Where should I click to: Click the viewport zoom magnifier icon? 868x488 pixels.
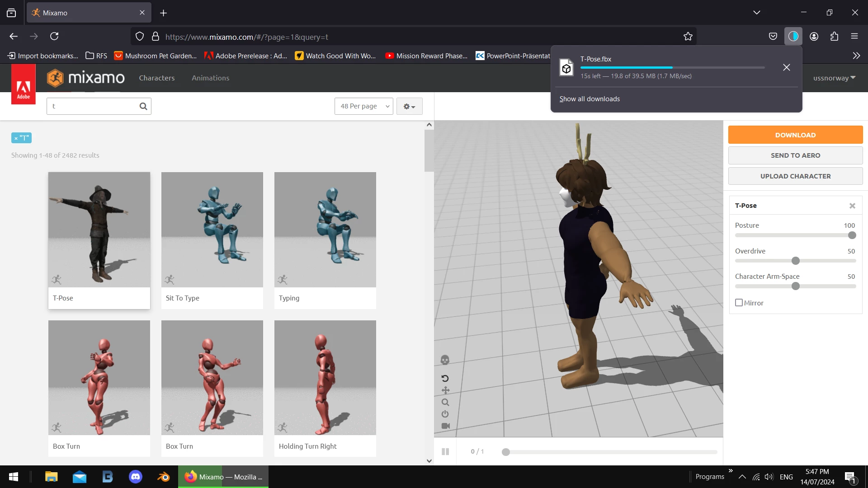click(x=445, y=402)
